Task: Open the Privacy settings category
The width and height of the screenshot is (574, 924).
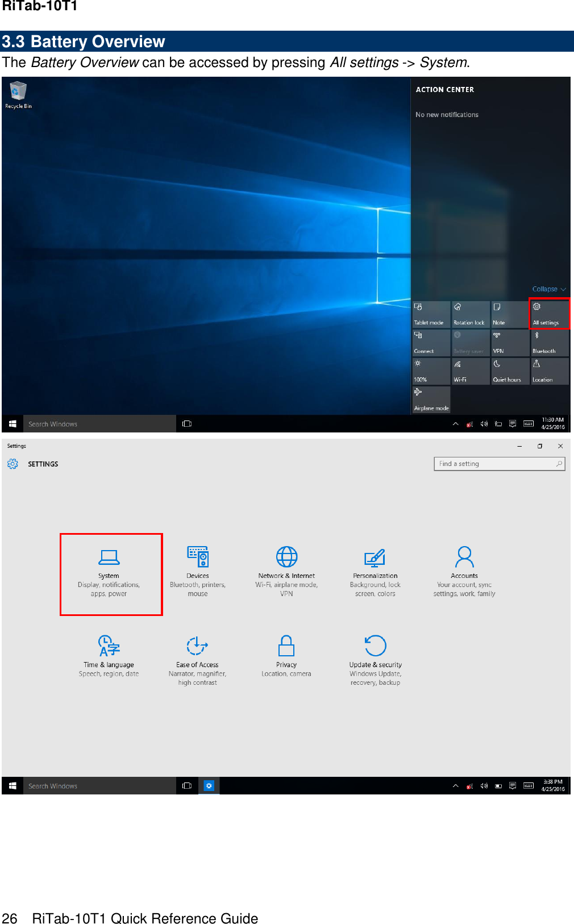Action: point(286,656)
